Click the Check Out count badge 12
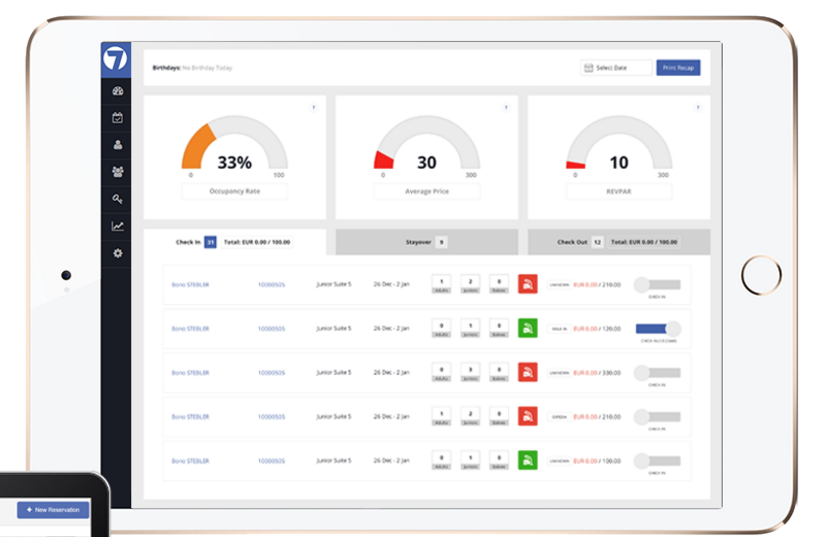819x537 pixels. [x=597, y=242]
